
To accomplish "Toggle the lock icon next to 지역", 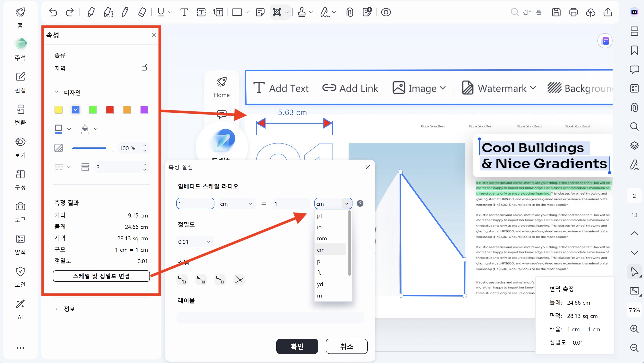I will pyautogui.click(x=144, y=68).
